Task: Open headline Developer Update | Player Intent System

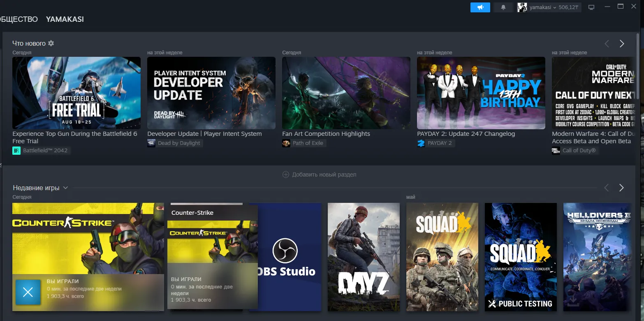Action: pos(204,134)
